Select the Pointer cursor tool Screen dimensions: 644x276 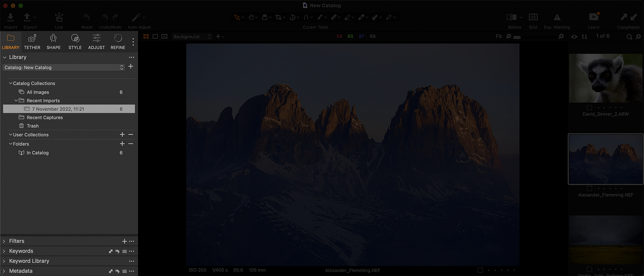pos(237,17)
